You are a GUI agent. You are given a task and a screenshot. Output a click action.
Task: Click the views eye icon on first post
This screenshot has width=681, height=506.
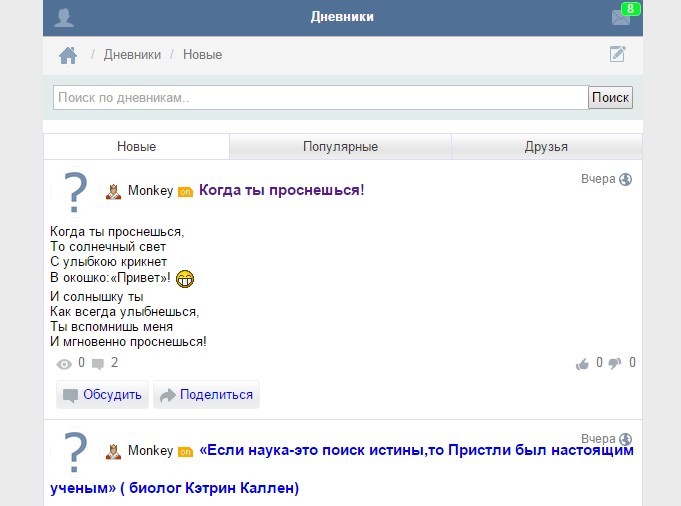point(65,364)
